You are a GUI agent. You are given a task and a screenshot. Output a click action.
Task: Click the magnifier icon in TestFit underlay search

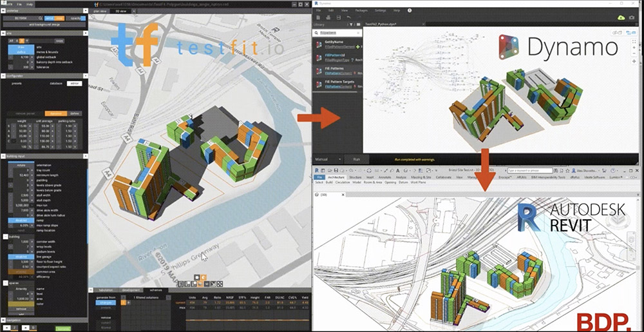(x=40, y=19)
